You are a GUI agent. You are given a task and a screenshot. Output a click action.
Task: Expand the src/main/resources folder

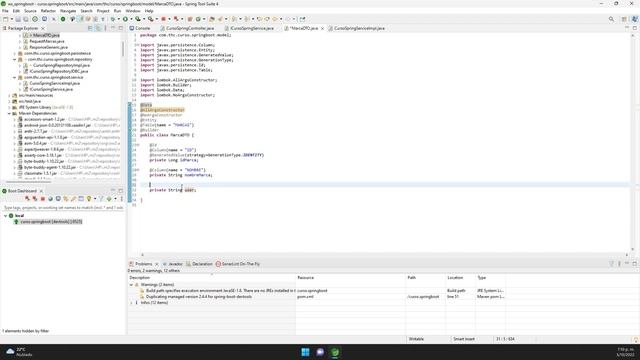pyautogui.click(x=9, y=95)
